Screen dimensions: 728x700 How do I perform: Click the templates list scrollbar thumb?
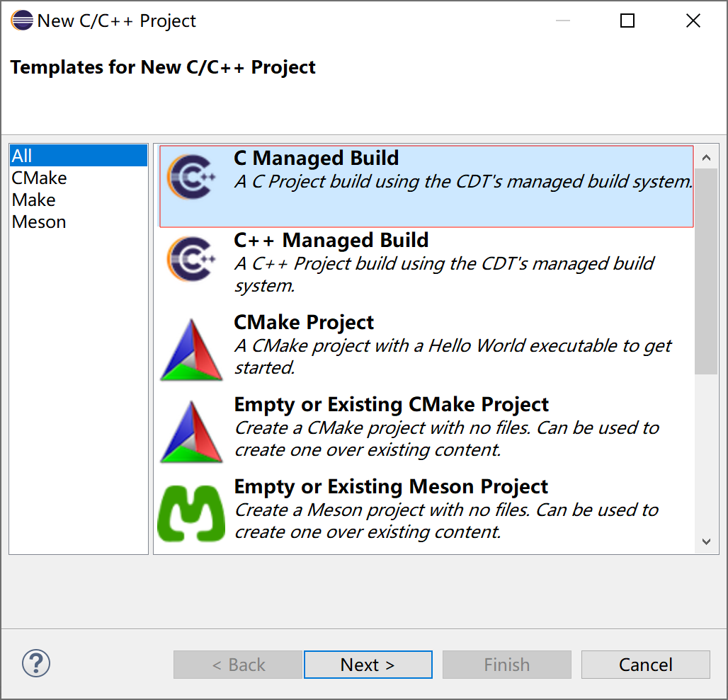706,271
